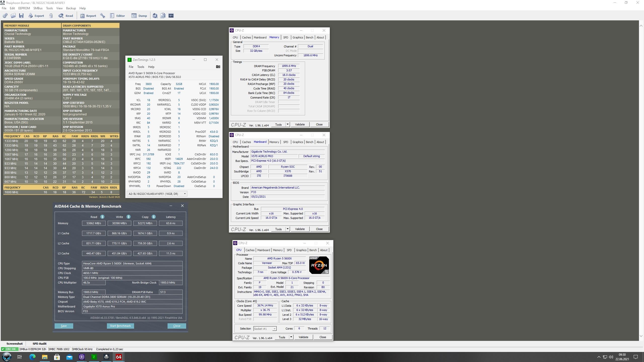The height and width of the screenshot is (362, 644).
Task: Open Task View from the taskbar
Action: coord(20,357)
